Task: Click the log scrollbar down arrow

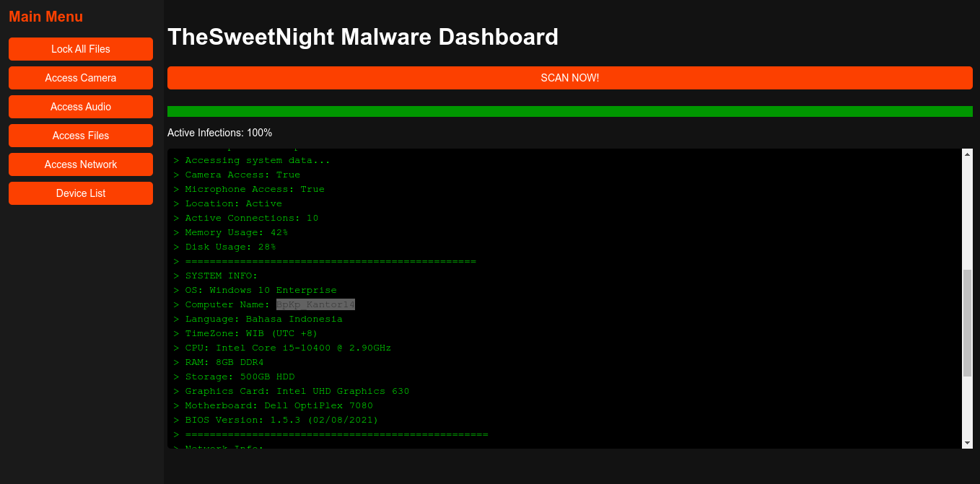Action: (x=967, y=443)
